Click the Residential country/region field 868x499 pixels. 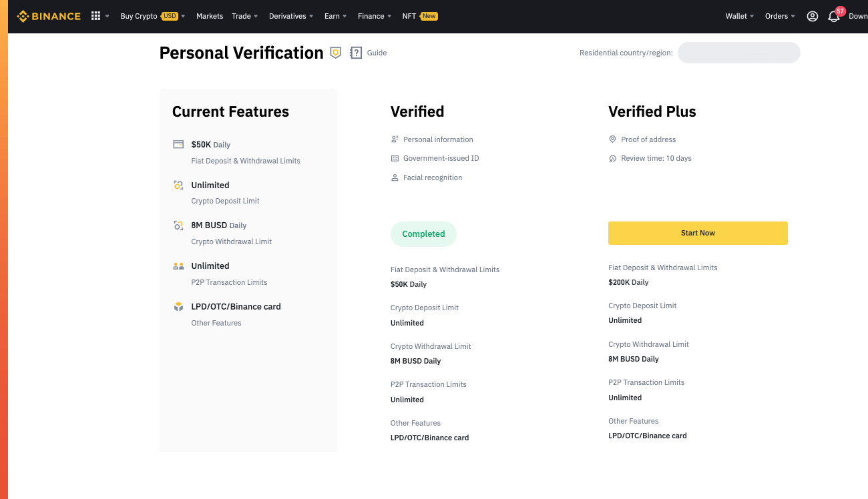[738, 53]
